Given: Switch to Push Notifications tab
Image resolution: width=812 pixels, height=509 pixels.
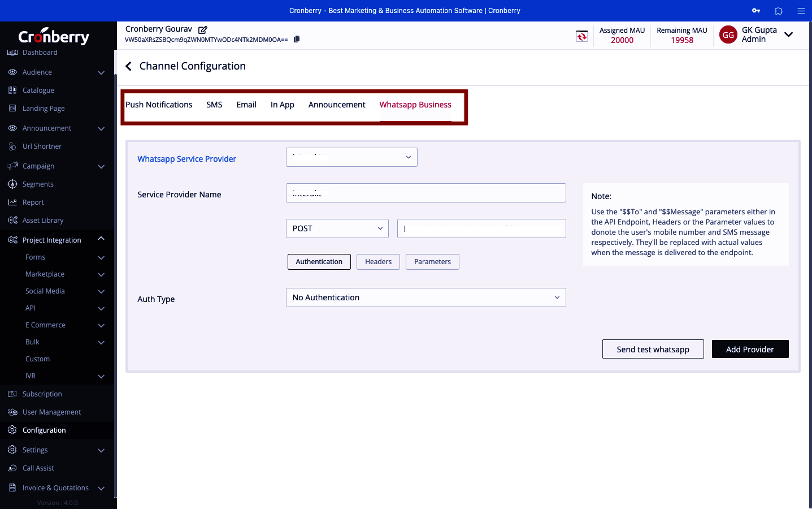Looking at the screenshot, I should click(159, 105).
